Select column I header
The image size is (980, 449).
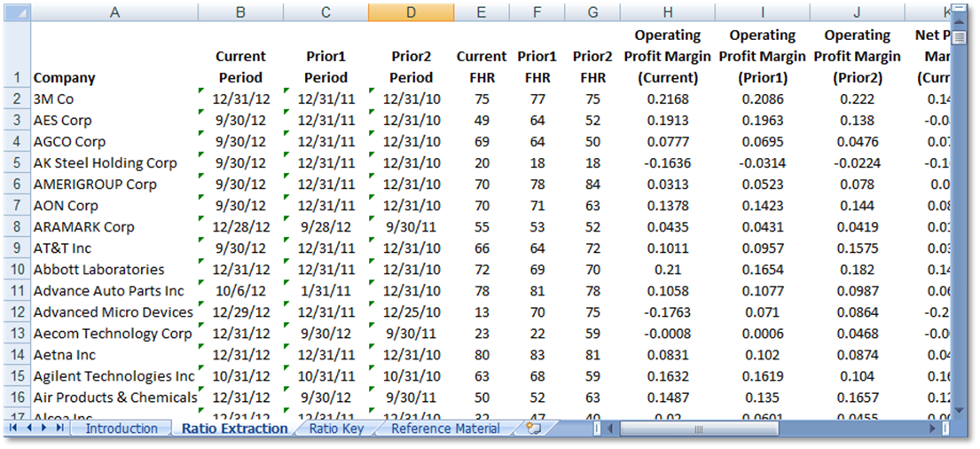click(763, 12)
